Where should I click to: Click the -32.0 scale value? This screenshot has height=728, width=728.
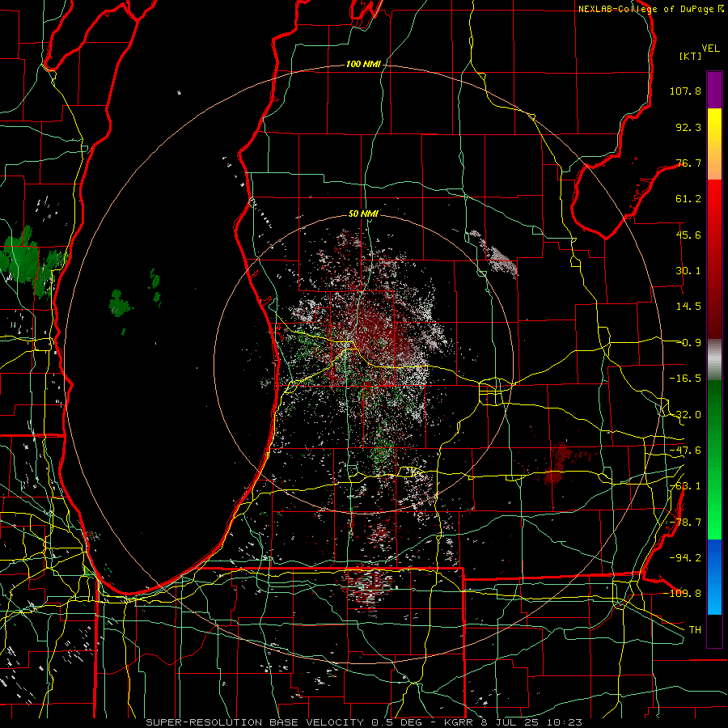(x=685, y=415)
